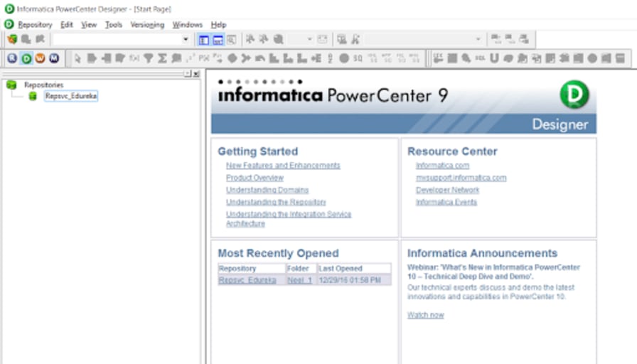Open the Windows menu

point(187,25)
